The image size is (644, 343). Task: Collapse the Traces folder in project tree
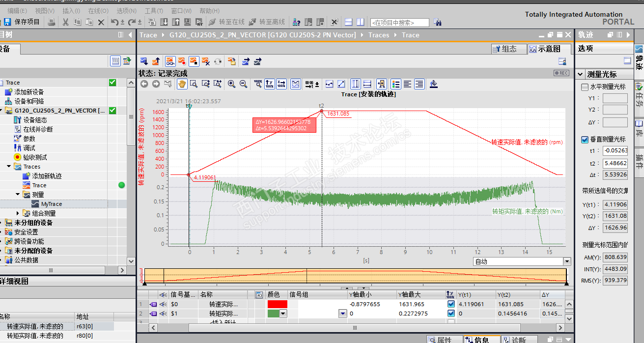click(x=9, y=167)
